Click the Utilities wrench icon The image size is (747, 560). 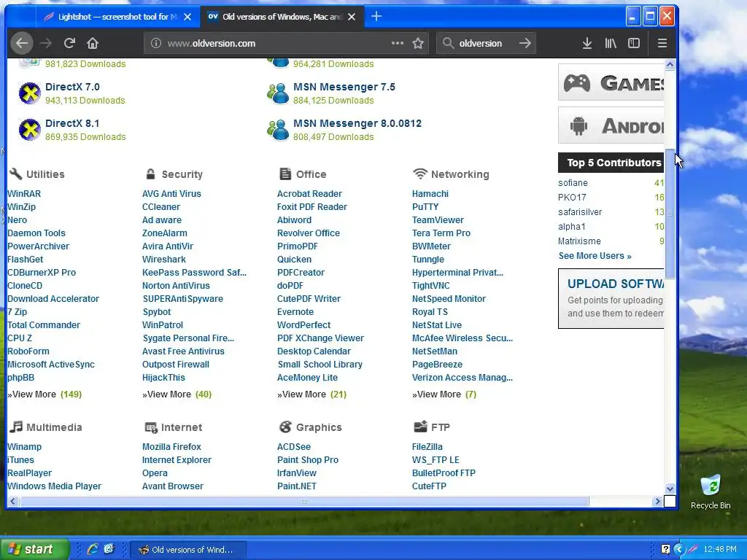click(x=15, y=174)
